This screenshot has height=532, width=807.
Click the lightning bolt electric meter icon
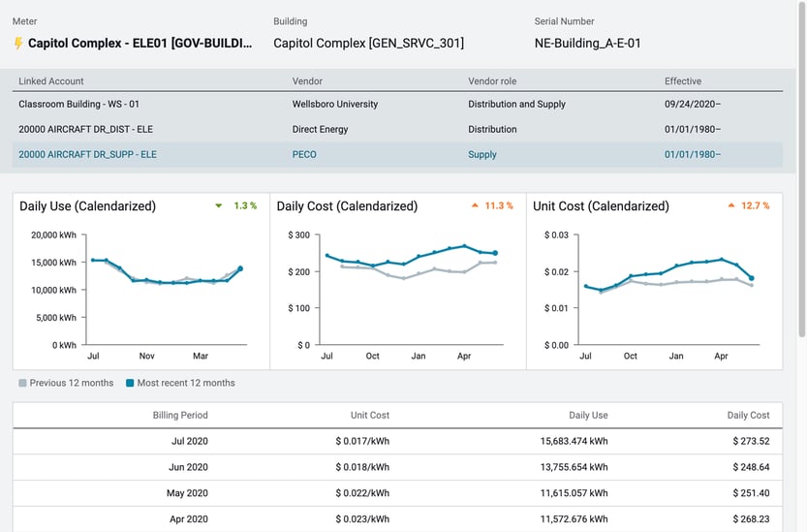click(x=18, y=44)
